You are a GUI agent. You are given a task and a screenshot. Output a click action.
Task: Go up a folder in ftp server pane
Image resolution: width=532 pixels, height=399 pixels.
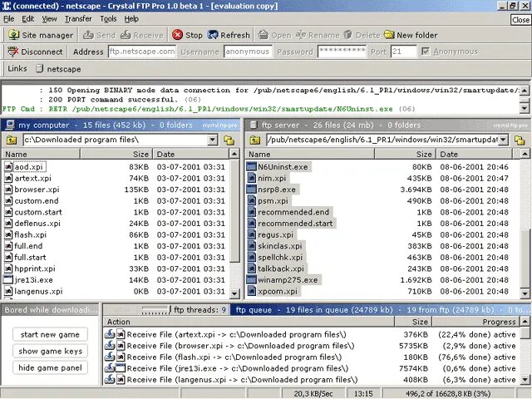point(254,140)
